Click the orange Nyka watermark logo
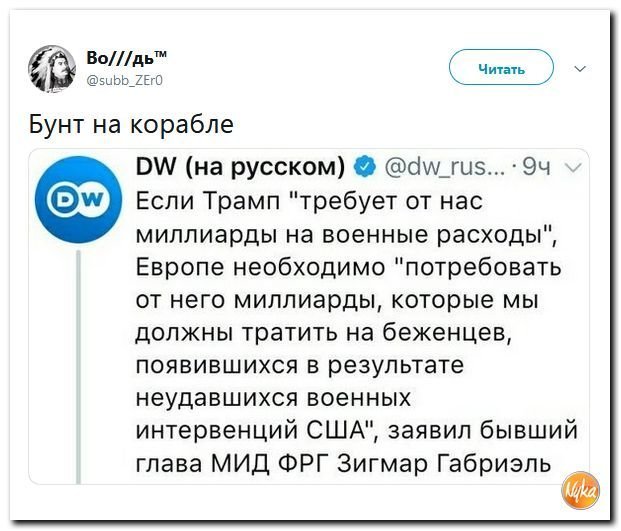 click(581, 490)
